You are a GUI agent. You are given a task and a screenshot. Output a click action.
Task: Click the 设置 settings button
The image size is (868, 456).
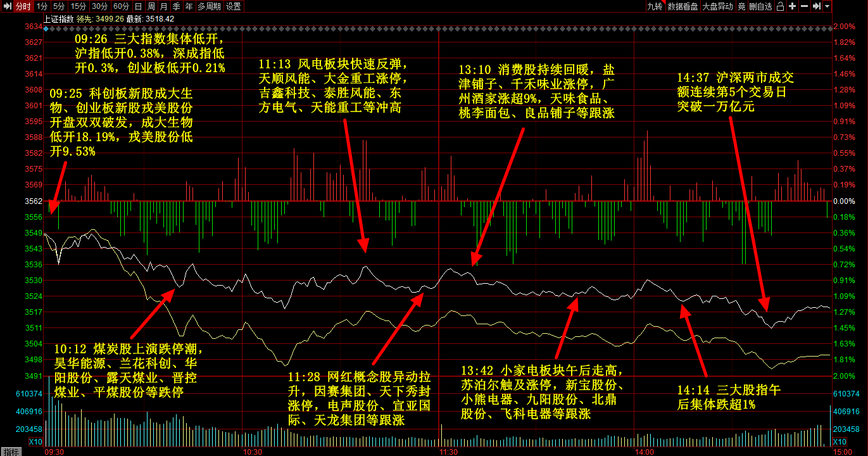pos(233,6)
